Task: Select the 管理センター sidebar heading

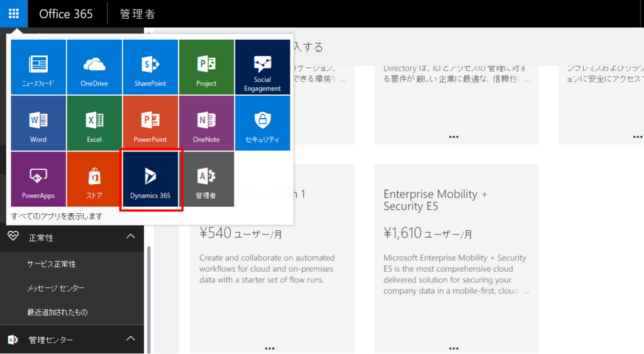Action: [51, 340]
